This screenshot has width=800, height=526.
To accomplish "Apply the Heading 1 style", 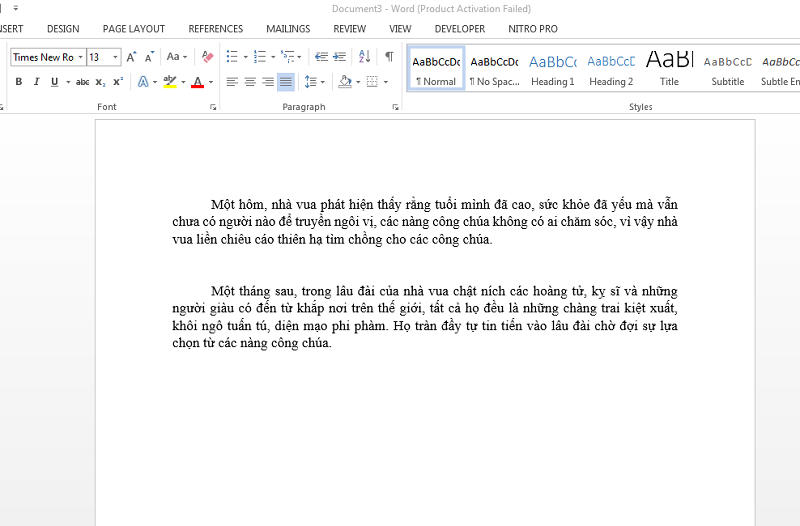I will (x=553, y=69).
